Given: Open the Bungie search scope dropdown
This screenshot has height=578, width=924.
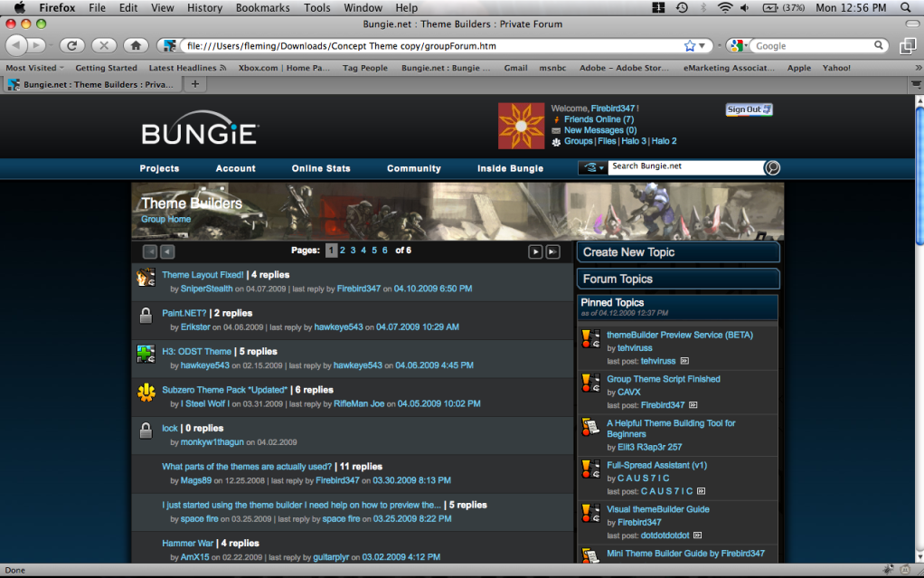Looking at the screenshot, I should pyautogui.click(x=592, y=167).
